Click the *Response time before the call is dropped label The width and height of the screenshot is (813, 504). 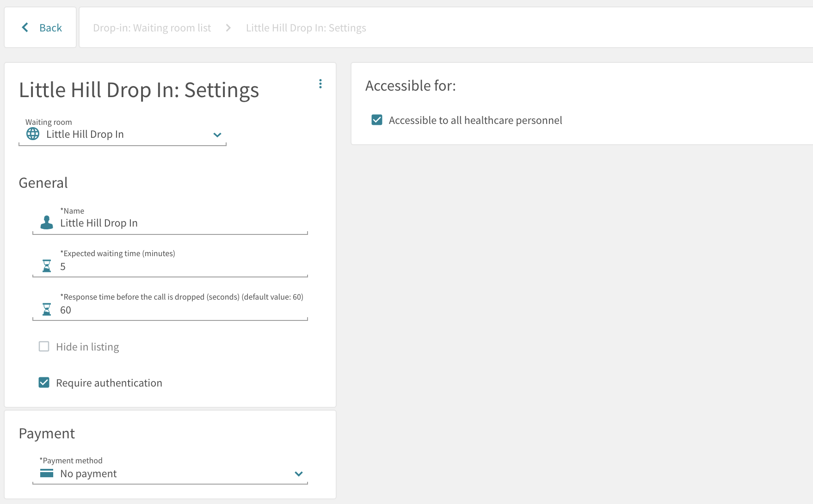click(182, 297)
